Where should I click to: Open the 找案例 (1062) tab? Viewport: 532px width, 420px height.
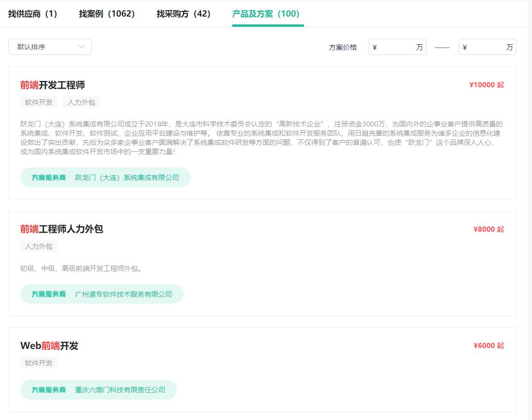(x=106, y=14)
